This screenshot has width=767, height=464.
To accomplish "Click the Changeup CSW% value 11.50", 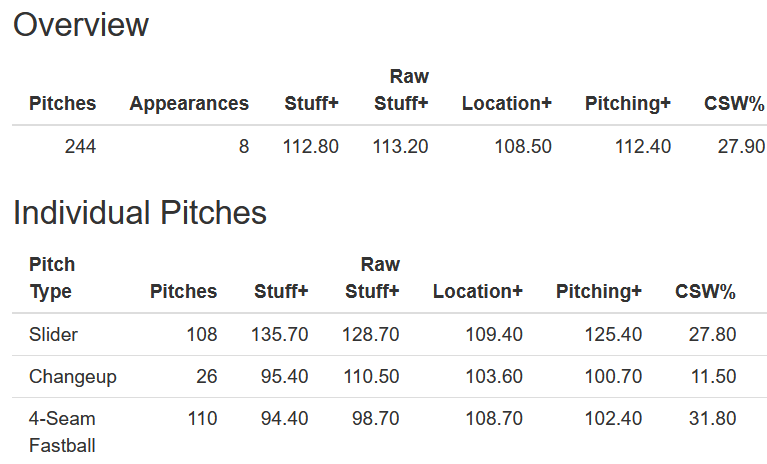I will point(712,377).
